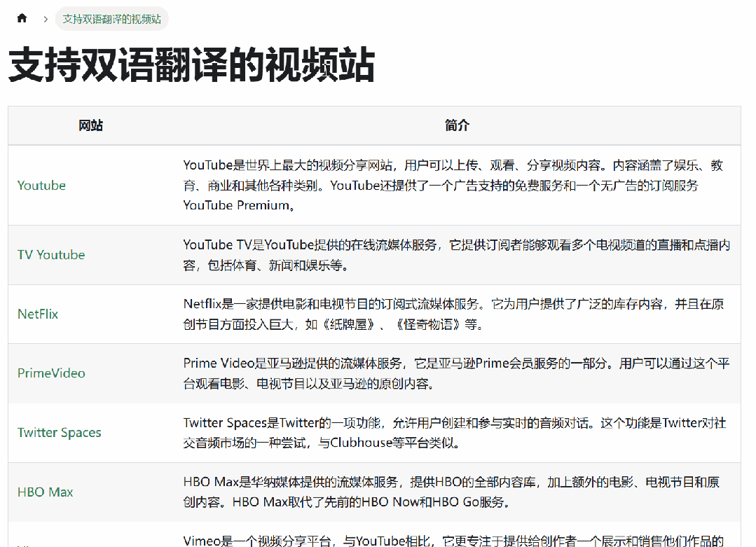
Task: Open the Youtube link
Action: click(41, 186)
